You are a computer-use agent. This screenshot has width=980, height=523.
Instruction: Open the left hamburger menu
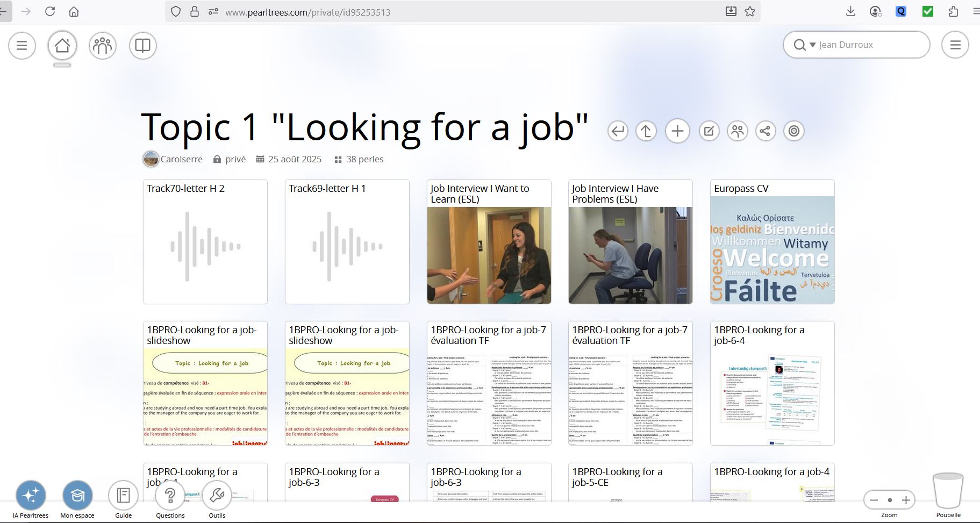coord(22,45)
